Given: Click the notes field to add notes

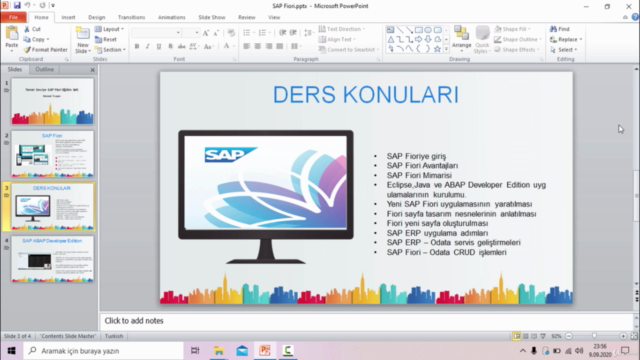Looking at the screenshot, I should pyautogui.click(x=366, y=321).
